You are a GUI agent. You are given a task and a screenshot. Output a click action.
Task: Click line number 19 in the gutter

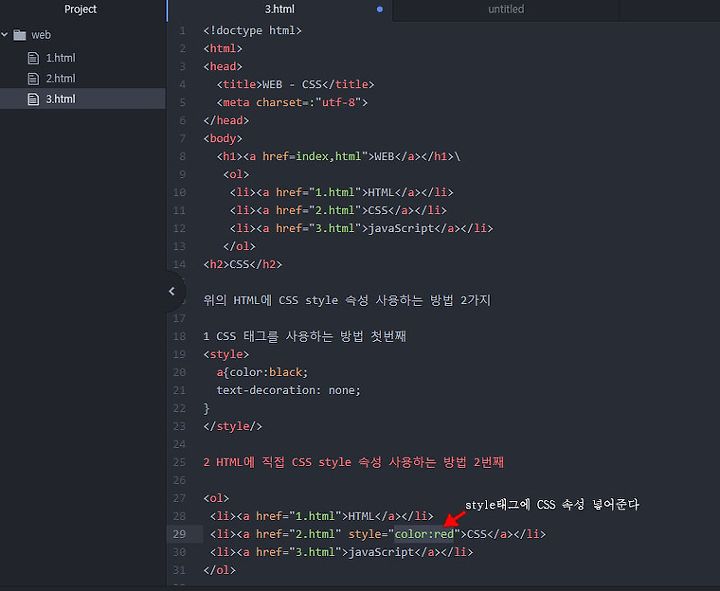[x=179, y=354]
